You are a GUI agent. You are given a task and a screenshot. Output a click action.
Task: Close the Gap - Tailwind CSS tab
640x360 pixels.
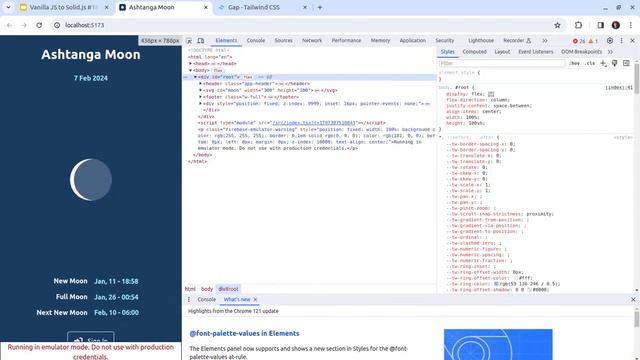(x=304, y=7)
